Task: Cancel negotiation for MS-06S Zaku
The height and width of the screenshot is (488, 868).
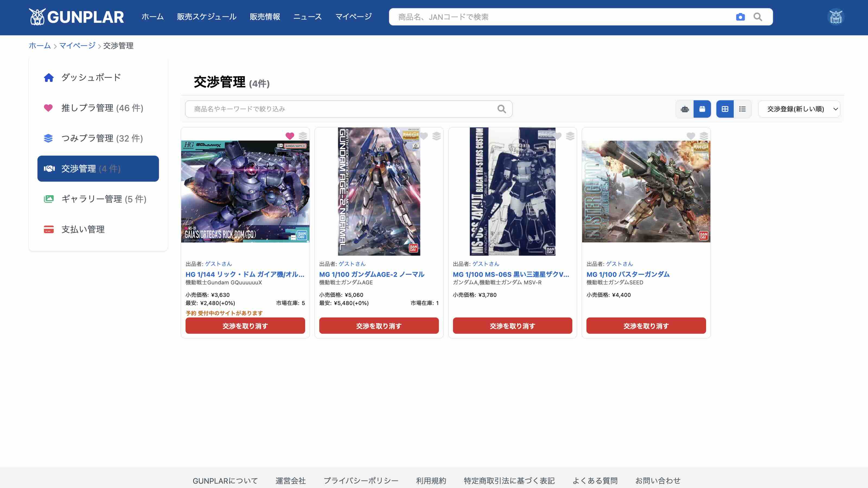Action: pos(512,326)
